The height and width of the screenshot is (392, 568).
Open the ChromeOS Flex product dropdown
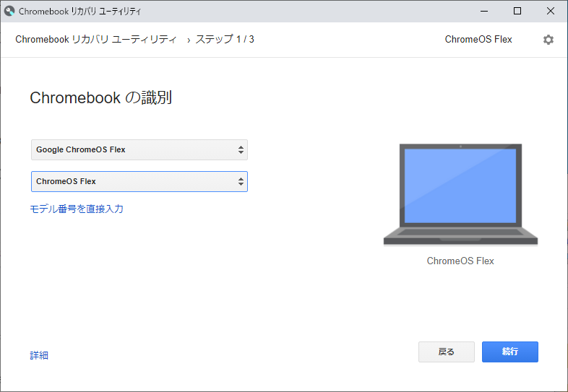pyautogui.click(x=139, y=182)
